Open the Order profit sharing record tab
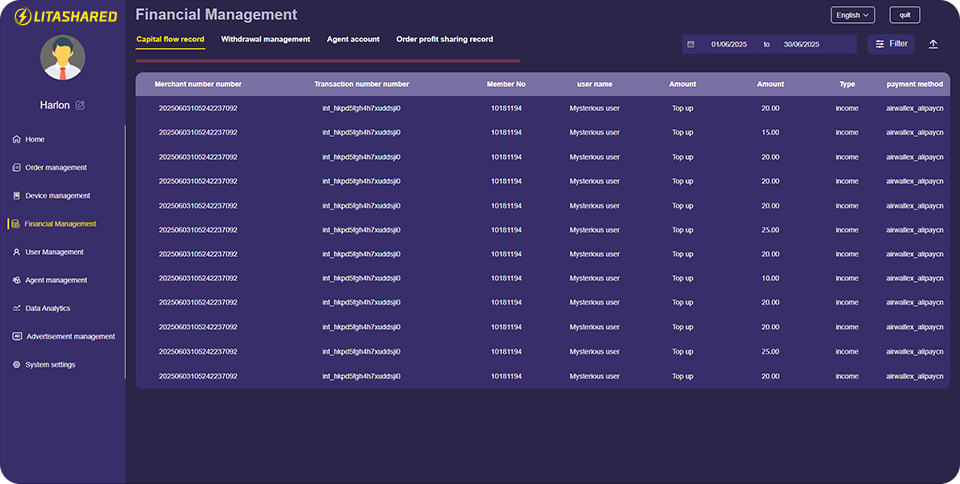This screenshot has height=484, width=960. coord(444,39)
